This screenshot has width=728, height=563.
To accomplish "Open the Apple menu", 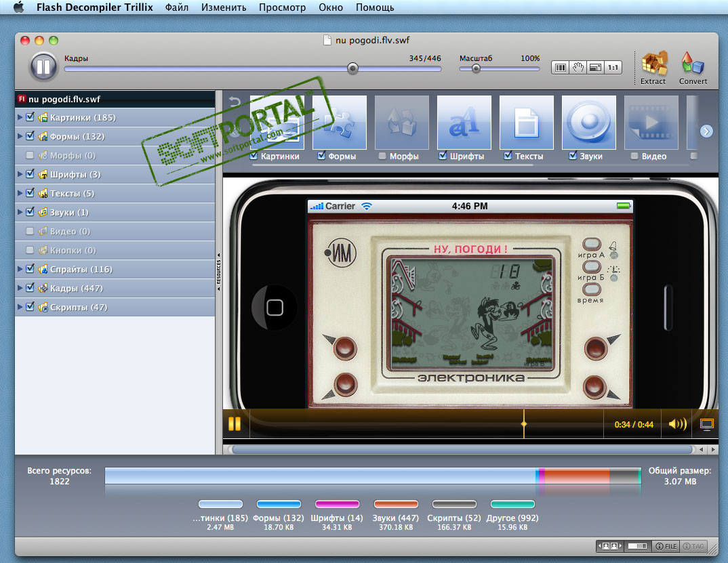I will point(18,7).
